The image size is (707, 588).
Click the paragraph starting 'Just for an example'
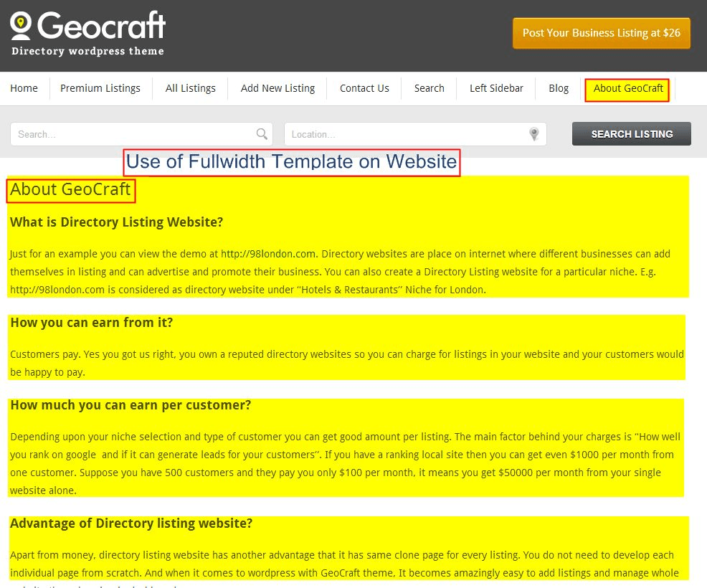[341, 272]
